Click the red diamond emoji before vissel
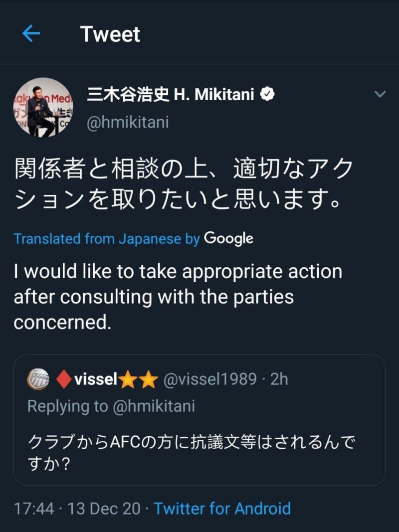This screenshot has height=532, width=399. tap(63, 380)
